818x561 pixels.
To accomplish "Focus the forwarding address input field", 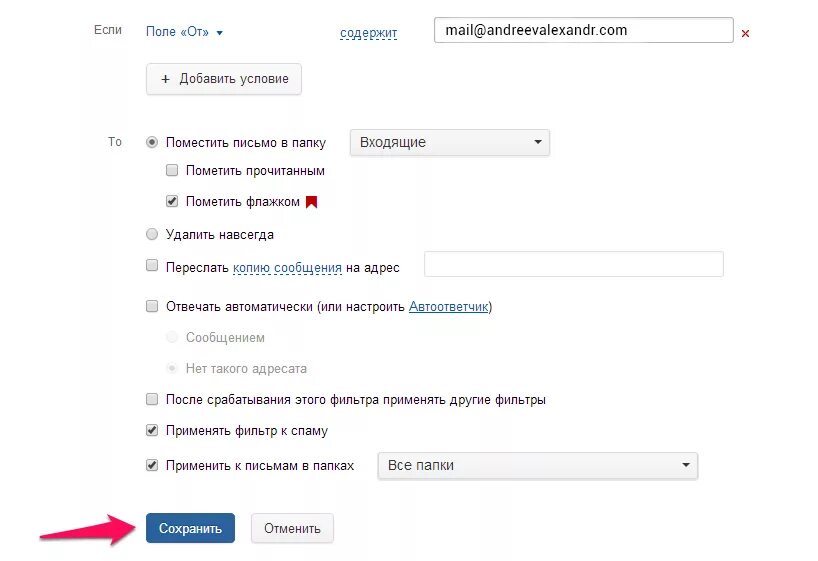I will [574, 264].
